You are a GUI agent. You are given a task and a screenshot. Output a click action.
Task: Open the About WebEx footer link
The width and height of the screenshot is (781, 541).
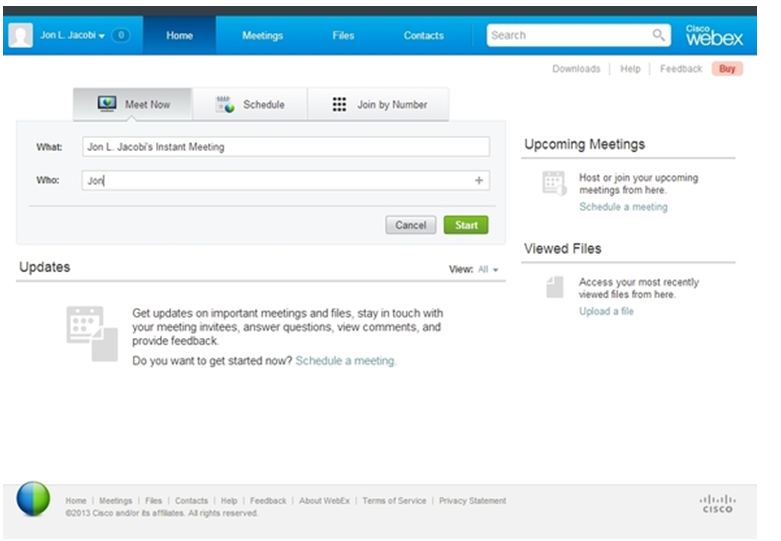324,501
